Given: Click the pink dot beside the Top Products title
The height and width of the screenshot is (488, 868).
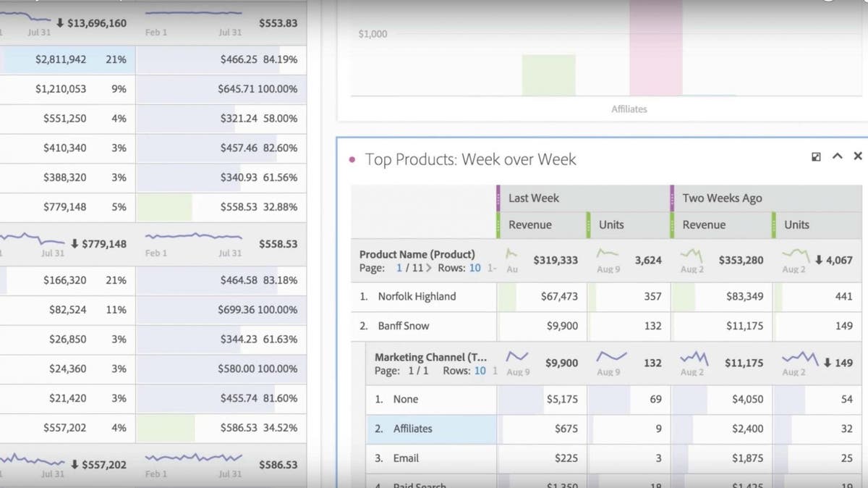Looking at the screenshot, I should [352, 159].
